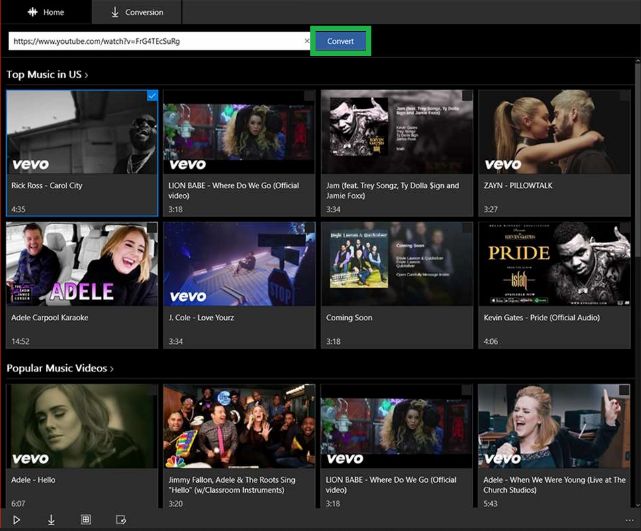Image resolution: width=641 pixels, height=531 pixels.
Task: Click LION BABE title under Top Music in US
Action: point(234,190)
